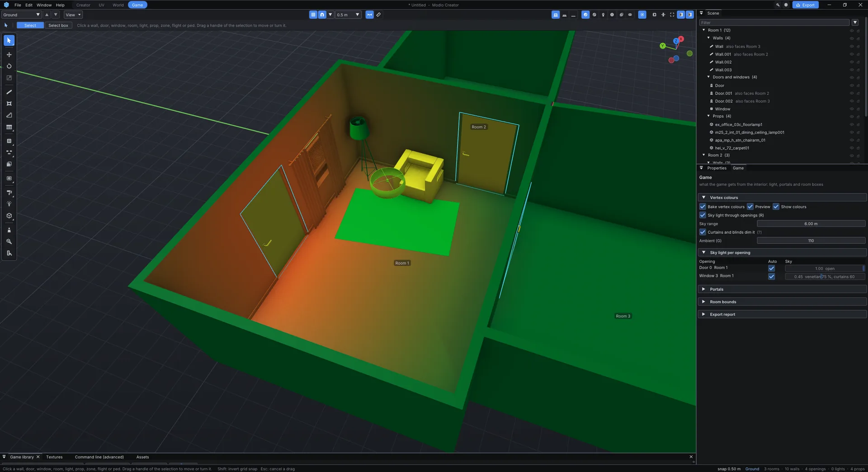Open the Textures tab in bottom panel
The width and height of the screenshot is (868, 472).
[x=54, y=457]
